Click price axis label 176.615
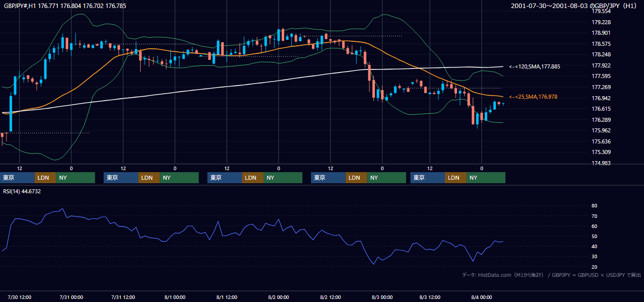The image size is (644, 302). pos(601,109)
